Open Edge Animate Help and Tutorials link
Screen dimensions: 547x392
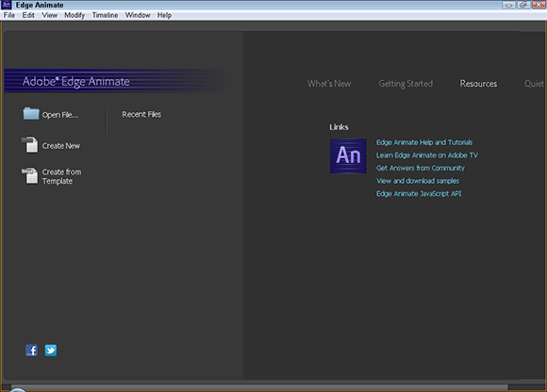point(424,142)
